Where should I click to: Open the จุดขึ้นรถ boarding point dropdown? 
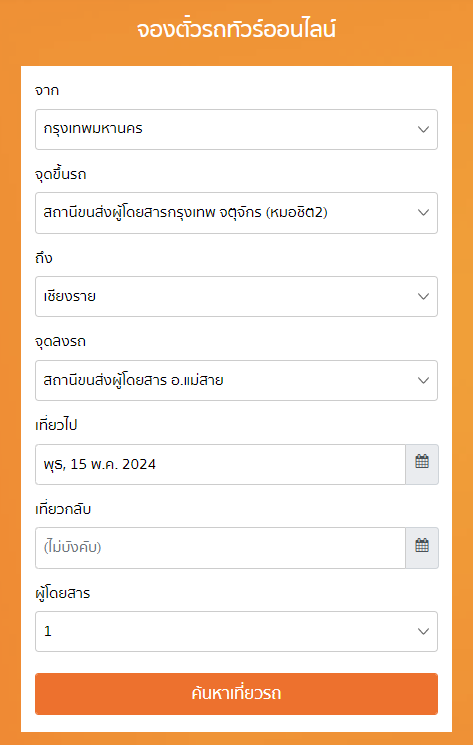click(236, 213)
